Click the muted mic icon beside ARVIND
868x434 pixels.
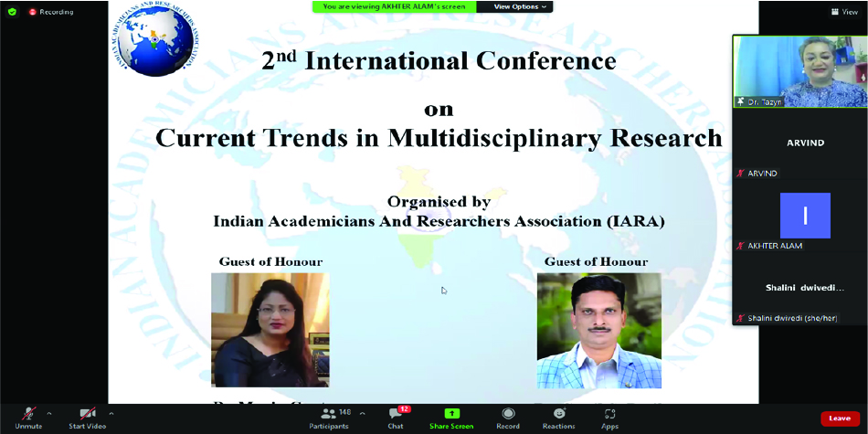tap(740, 174)
